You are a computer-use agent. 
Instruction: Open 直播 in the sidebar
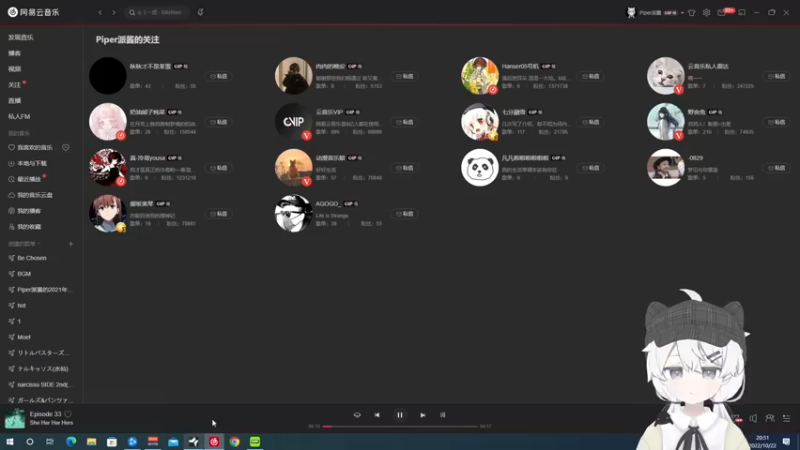click(14, 101)
